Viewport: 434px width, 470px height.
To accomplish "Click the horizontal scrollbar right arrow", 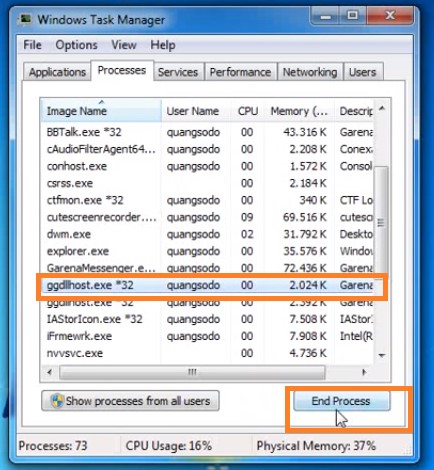I will tap(364, 372).
